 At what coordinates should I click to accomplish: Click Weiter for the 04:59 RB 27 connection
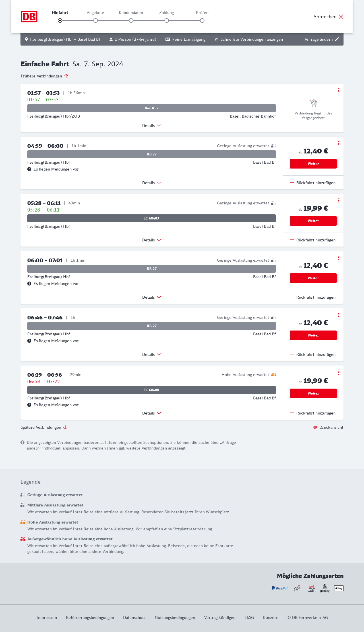pos(313,164)
